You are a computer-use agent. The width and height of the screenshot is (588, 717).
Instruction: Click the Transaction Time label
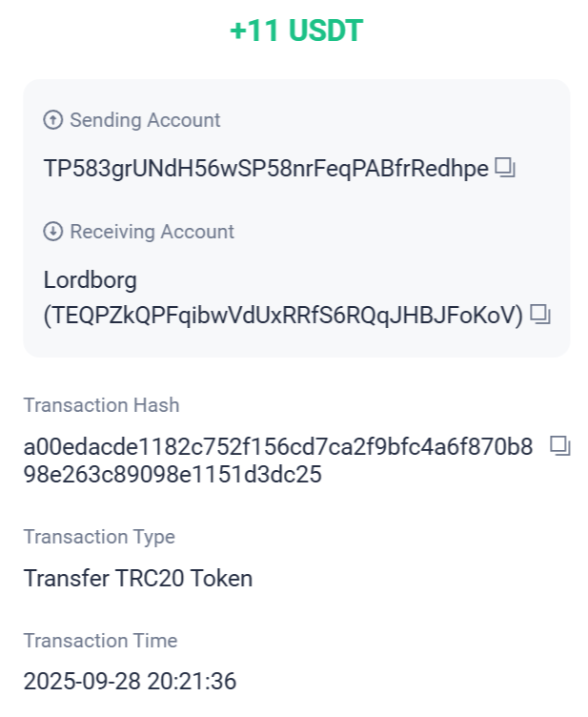[x=100, y=641]
